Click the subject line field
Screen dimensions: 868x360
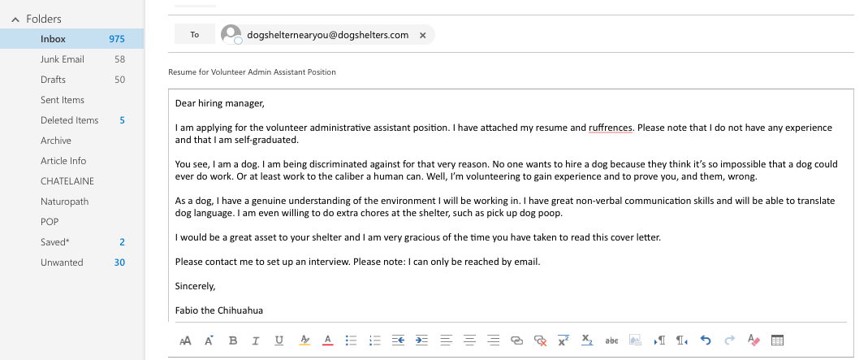511,72
